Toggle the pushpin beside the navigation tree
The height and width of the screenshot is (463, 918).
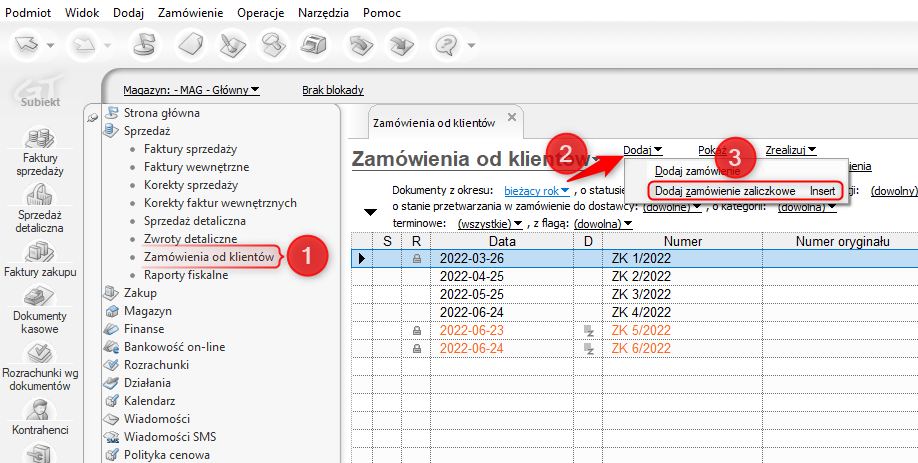click(x=94, y=116)
